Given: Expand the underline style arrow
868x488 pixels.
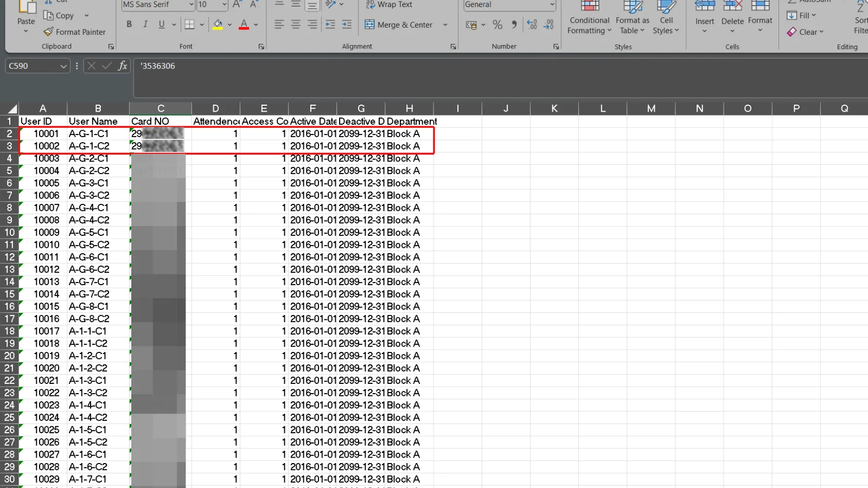Looking at the screenshot, I should click(174, 24).
